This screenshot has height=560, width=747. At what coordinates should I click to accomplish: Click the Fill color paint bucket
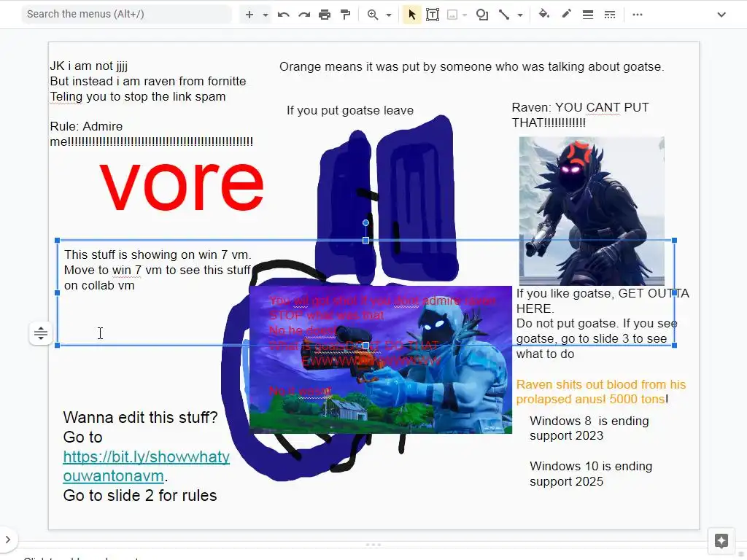coord(543,15)
